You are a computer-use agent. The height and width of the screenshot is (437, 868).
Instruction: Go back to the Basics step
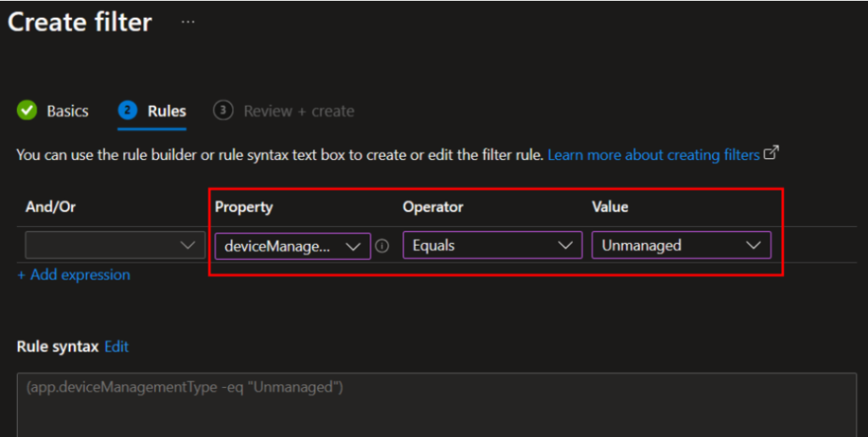tap(67, 111)
